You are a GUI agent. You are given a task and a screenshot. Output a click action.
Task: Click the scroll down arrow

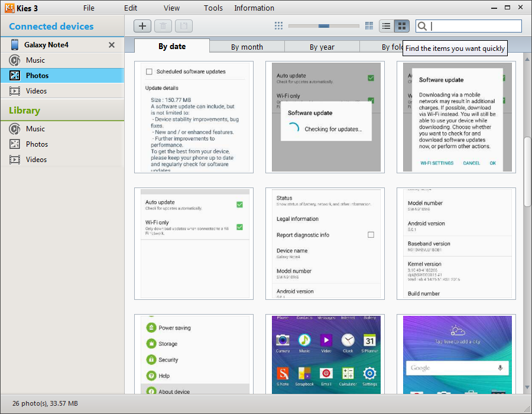coord(527,387)
